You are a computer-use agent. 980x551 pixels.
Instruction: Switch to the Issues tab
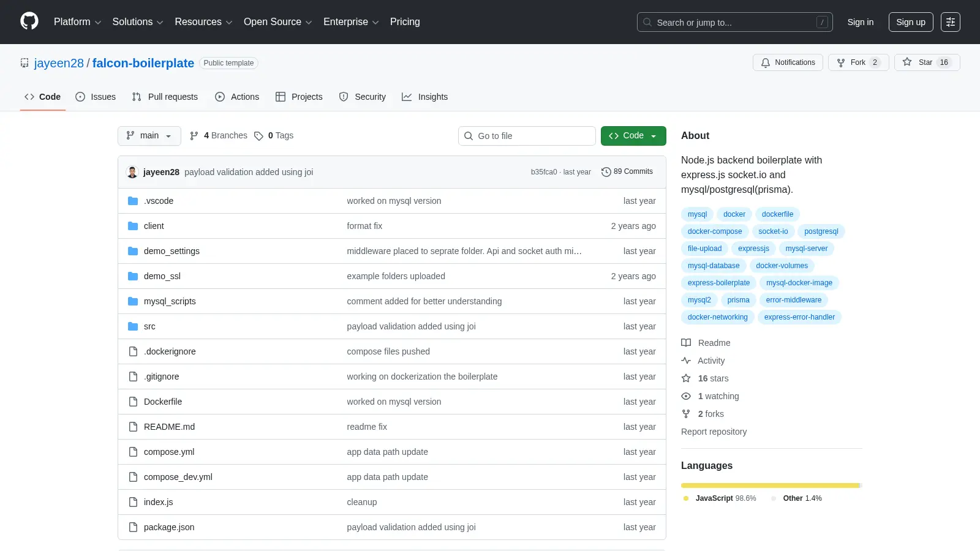(96, 97)
